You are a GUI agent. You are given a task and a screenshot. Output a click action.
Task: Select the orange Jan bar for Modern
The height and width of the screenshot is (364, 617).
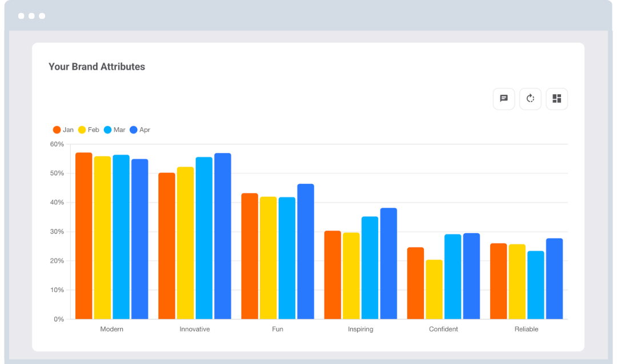click(84, 236)
